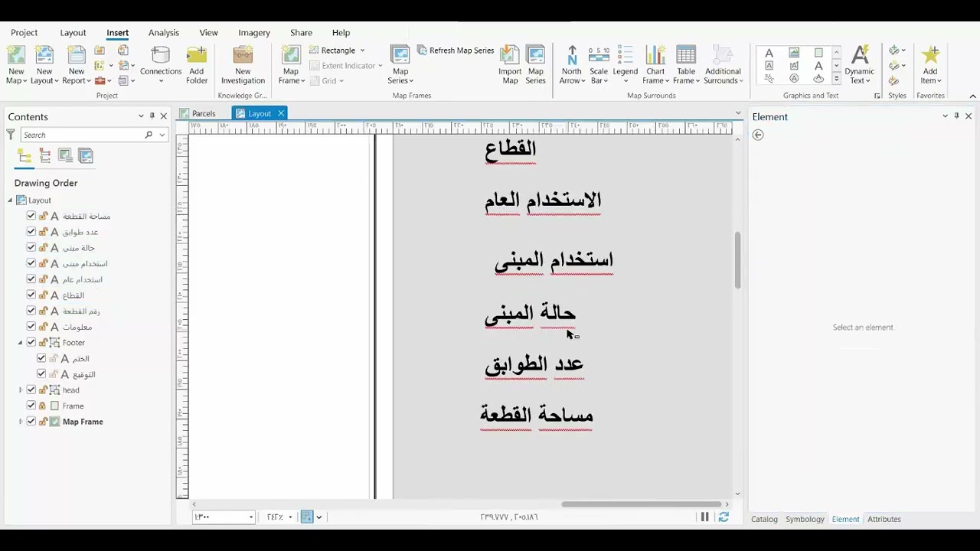
Task: Open the Layout ribbon tab
Action: point(73,33)
